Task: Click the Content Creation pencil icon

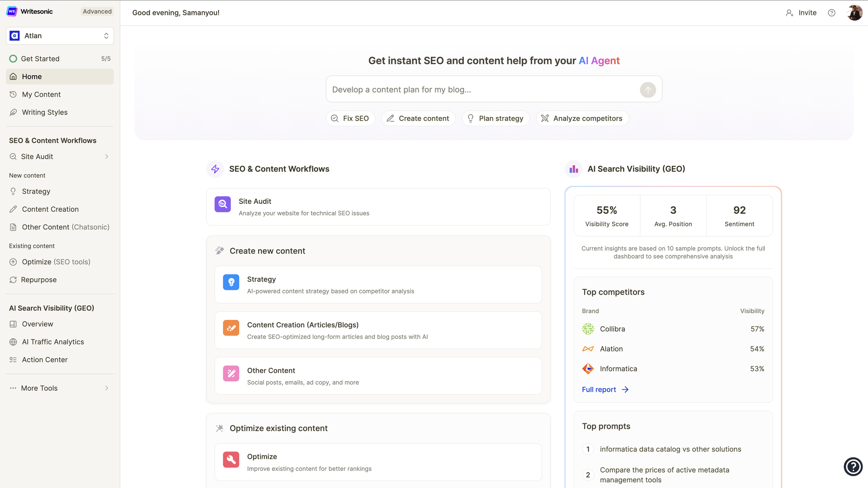Action: point(13,209)
